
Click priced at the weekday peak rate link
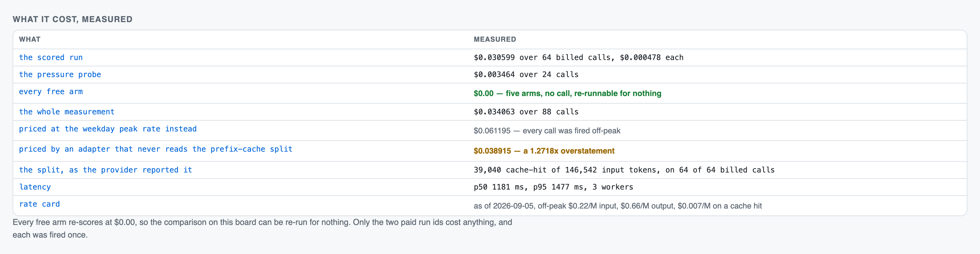click(x=108, y=129)
